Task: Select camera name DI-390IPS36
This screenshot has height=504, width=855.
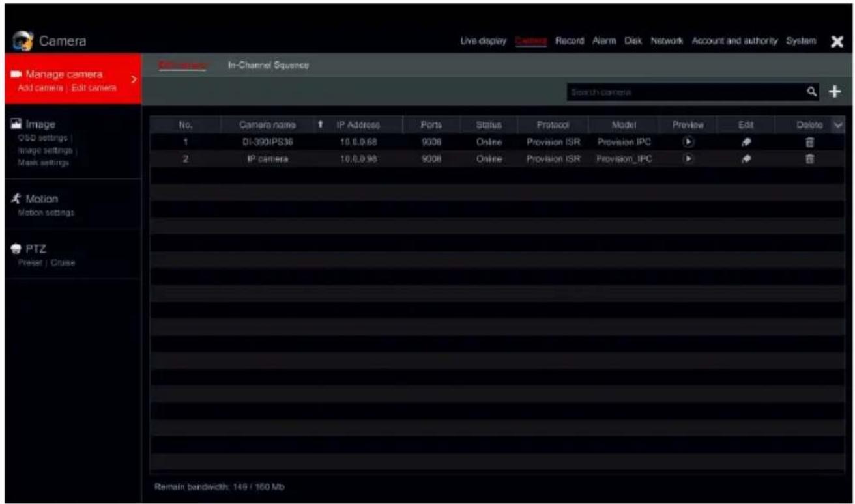Action: tap(267, 141)
